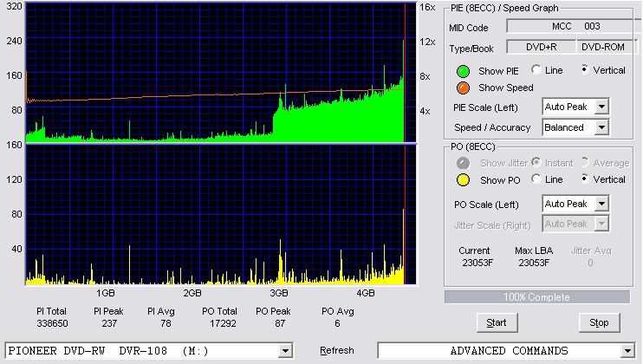The image size is (643, 364).
Task: Click the 16x speed axis label
Action: point(427,8)
